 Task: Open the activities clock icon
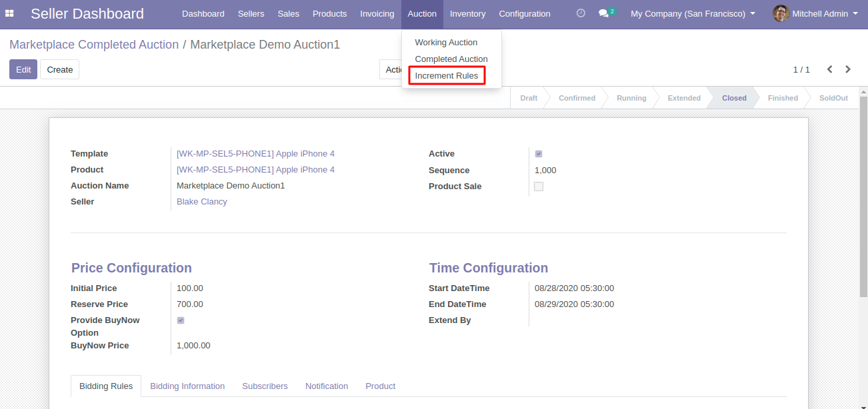pyautogui.click(x=581, y=13)
